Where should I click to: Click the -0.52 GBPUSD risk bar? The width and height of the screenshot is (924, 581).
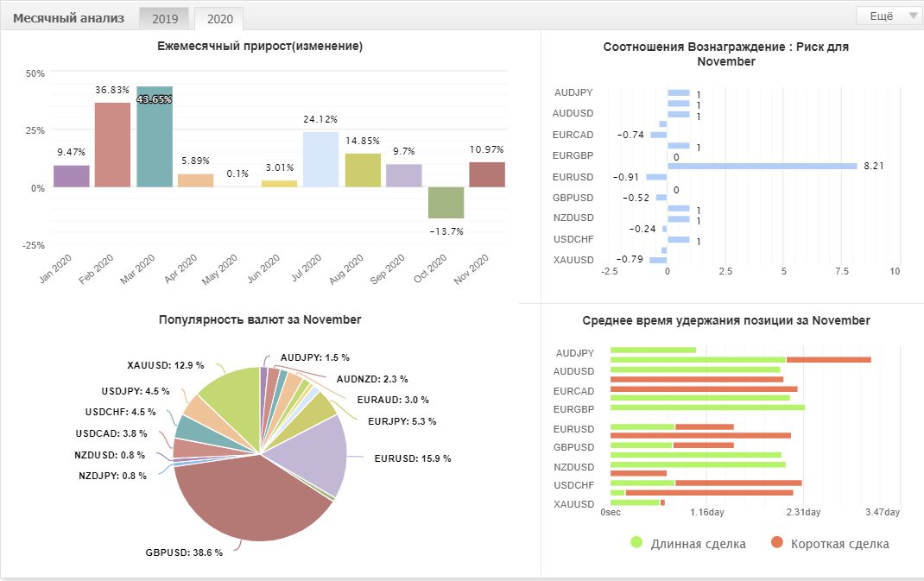tap(661, 198)
